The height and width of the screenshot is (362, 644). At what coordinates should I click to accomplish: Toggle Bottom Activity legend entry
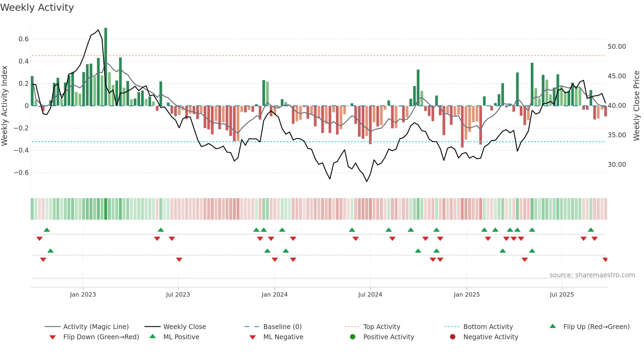479,327
